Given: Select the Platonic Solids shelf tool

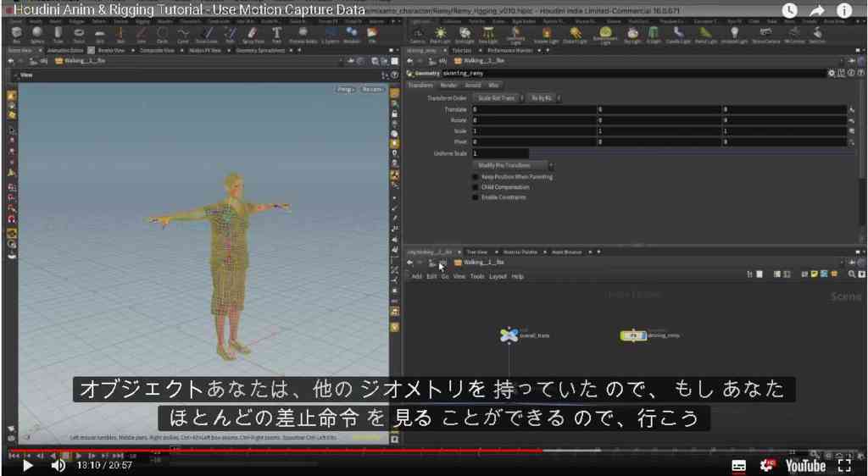Looking at the screenshot, I should [x=303, y=35].
